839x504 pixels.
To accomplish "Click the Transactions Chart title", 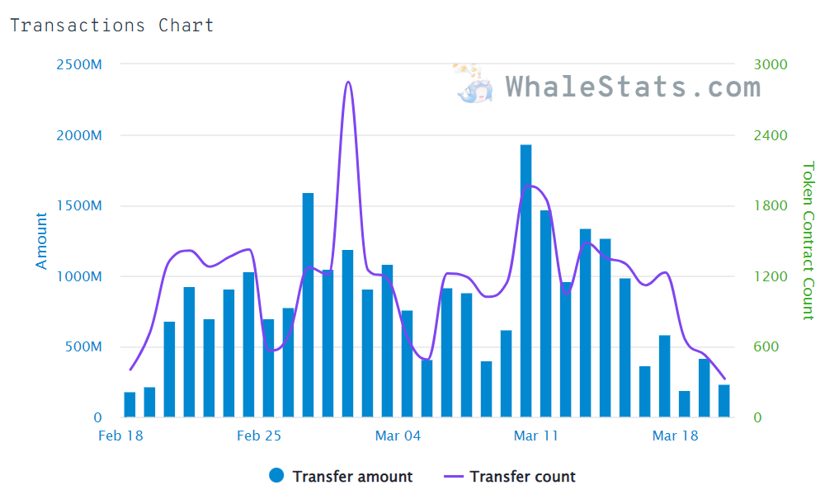I will (111, 26).
